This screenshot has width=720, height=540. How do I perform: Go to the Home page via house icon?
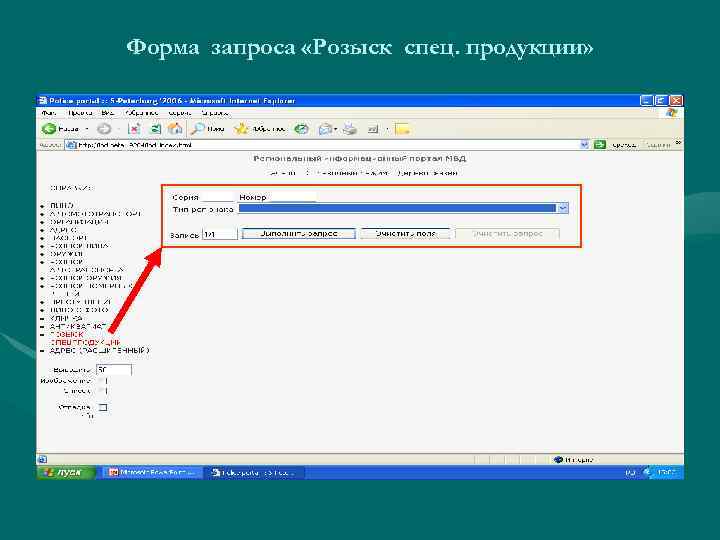(175, 129)
